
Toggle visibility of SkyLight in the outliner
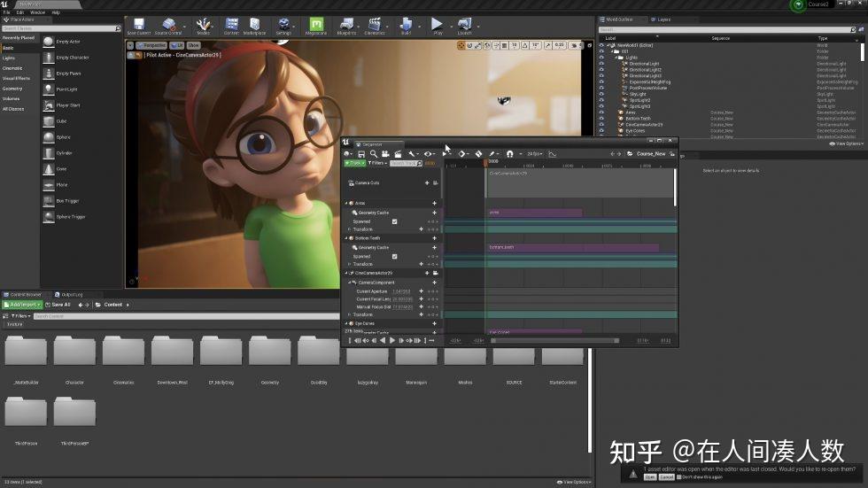601,94
